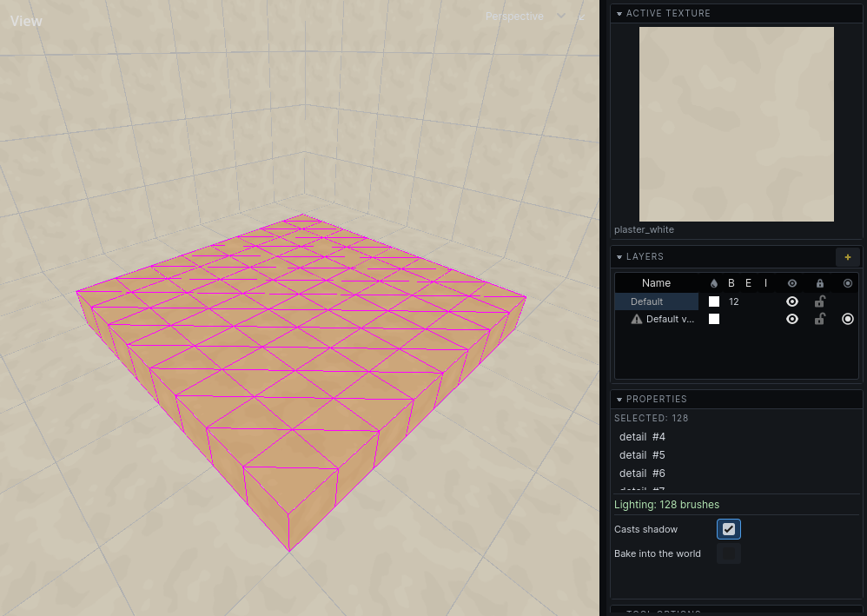Click the droplet color column header icon

(714, 283)
